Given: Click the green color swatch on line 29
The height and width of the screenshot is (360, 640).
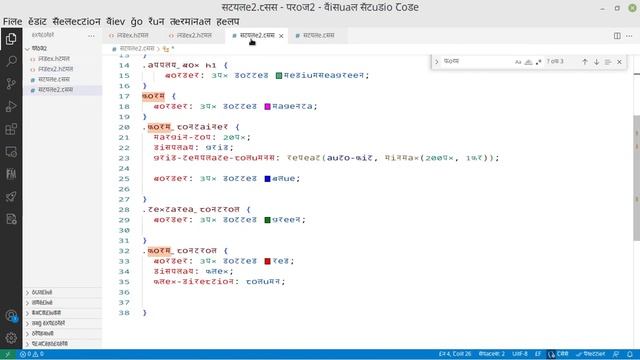Looking at the screenshot, I should click(268, 220).
